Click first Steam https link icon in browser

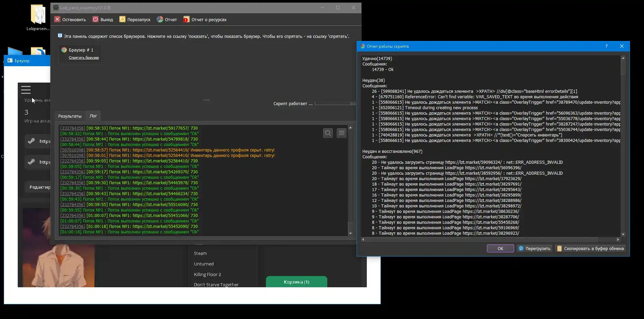(x=31, y=141)
